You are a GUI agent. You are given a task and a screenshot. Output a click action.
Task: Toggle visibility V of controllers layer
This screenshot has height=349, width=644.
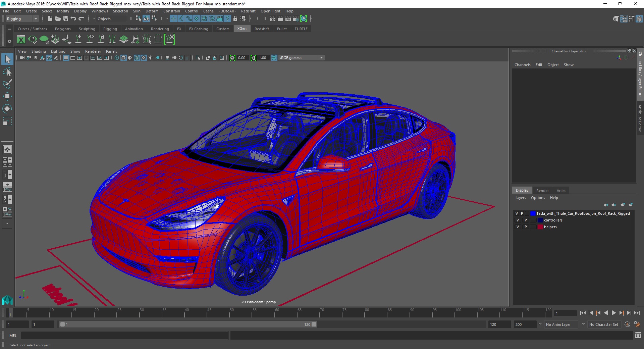(518, 220)
